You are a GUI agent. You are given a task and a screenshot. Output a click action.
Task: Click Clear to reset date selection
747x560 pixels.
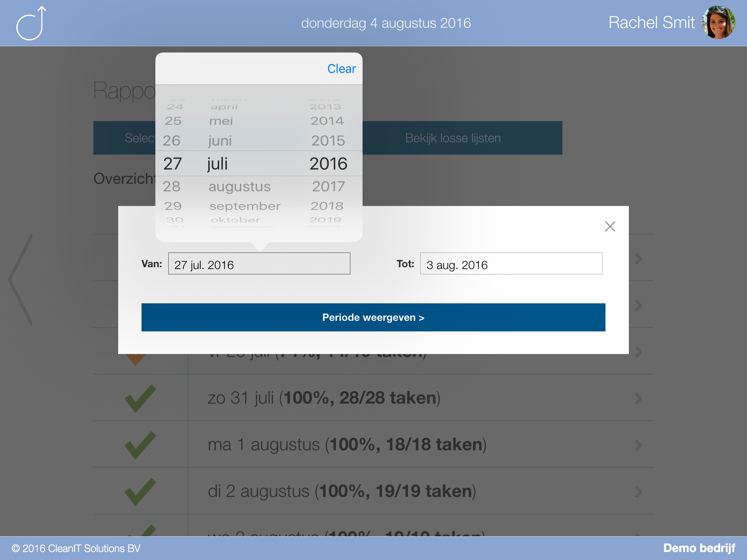(x=341, y=69)
